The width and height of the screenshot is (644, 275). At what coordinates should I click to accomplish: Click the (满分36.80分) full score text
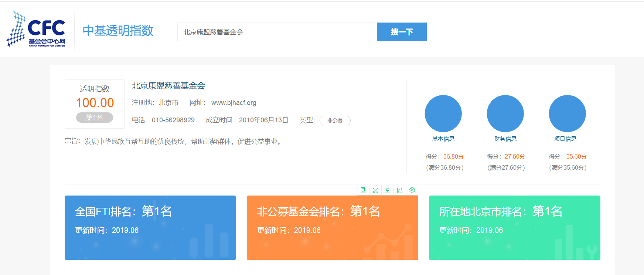click(445, 167)
